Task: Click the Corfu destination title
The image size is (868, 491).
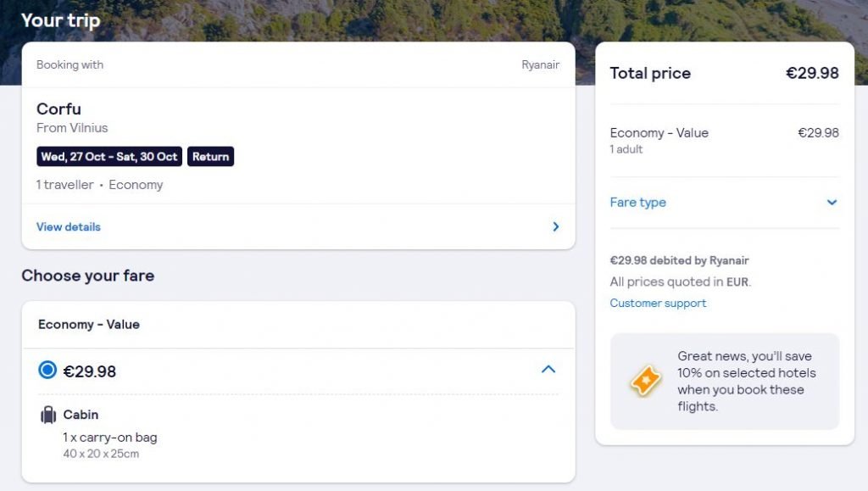Action: tap(58, 109)
